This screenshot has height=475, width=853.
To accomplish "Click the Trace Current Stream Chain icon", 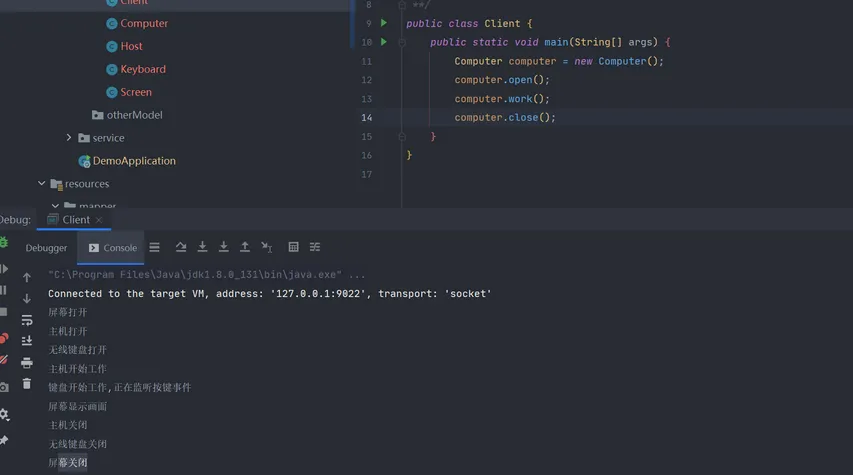I will pos(315,247).
